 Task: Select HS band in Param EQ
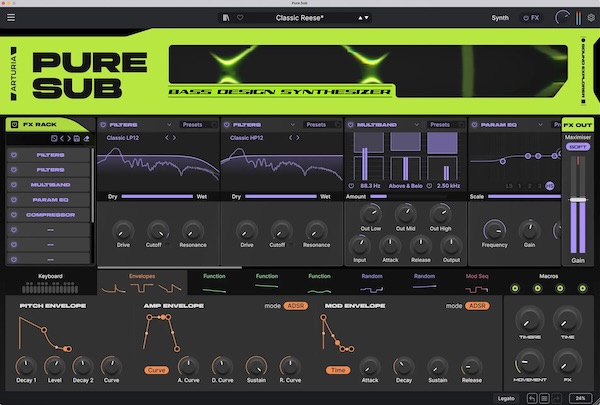tap(549, 186)
